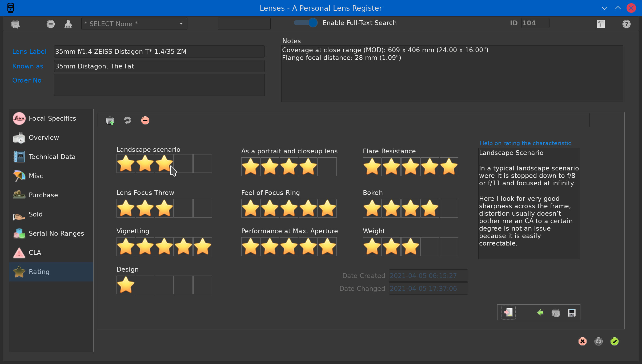Set Bokeh rating to fifth star
Image resolution: width=642 pixels, height=364 pixels.
click(449, 208)
